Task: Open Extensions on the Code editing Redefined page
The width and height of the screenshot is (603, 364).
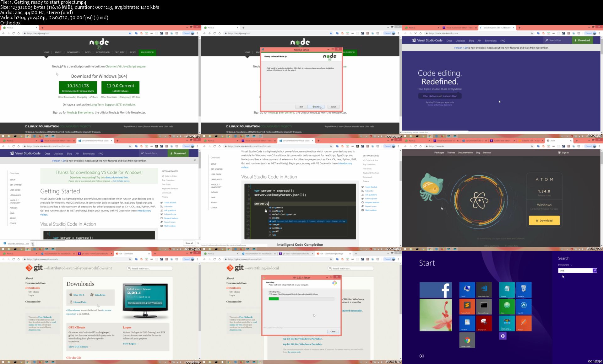Action: pos(491,40)
